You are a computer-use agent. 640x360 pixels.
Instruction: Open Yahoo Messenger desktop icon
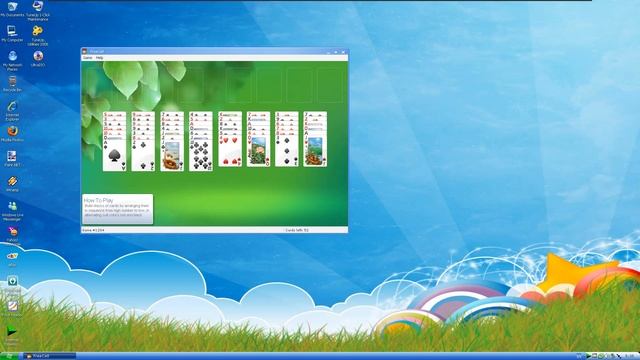pos(12,236)
